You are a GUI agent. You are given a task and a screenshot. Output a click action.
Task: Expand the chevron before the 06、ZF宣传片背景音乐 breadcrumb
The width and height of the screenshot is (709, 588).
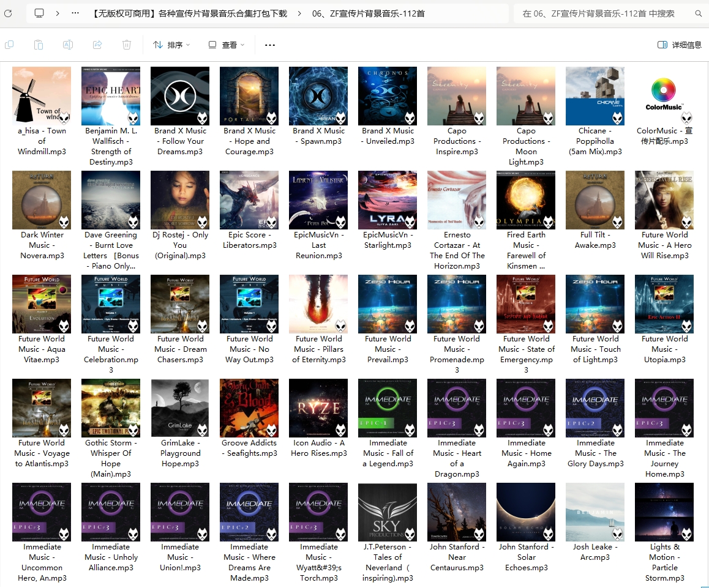point(300,13)
